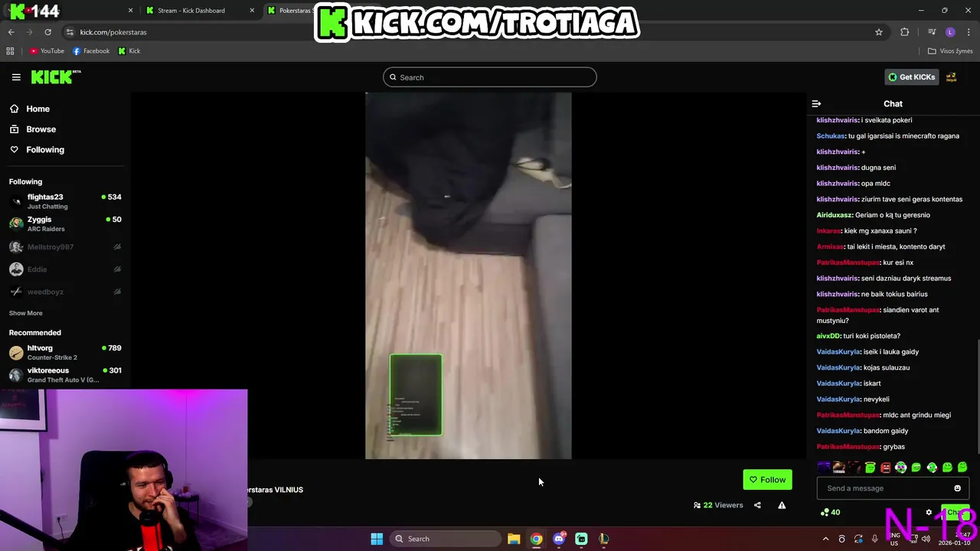Open Chrome profile avatar L
Viewport: 980px width, 551px height.
tap(950, 32)
